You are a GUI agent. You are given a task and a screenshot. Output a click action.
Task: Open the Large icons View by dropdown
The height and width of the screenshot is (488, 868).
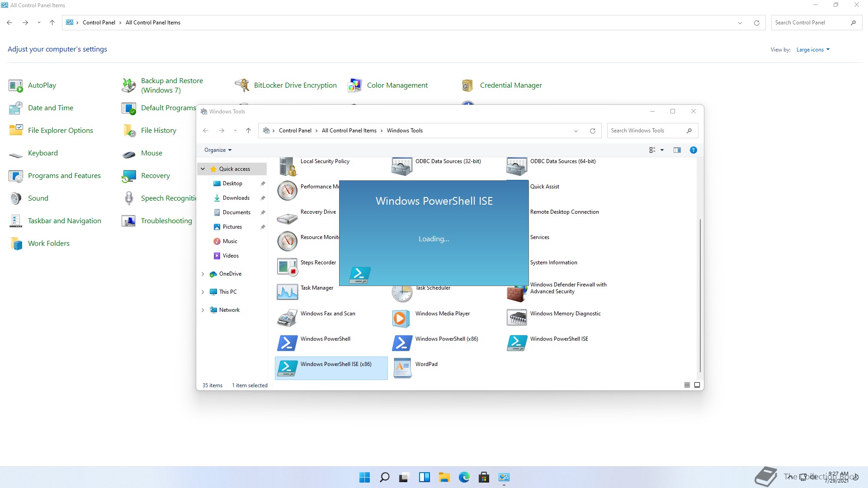(x=813, y=50)
